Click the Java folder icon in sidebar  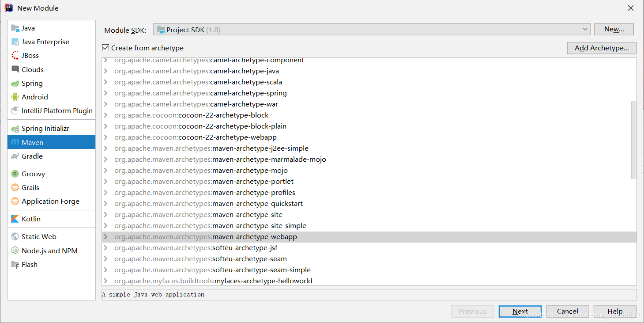[x=15, y=28]
